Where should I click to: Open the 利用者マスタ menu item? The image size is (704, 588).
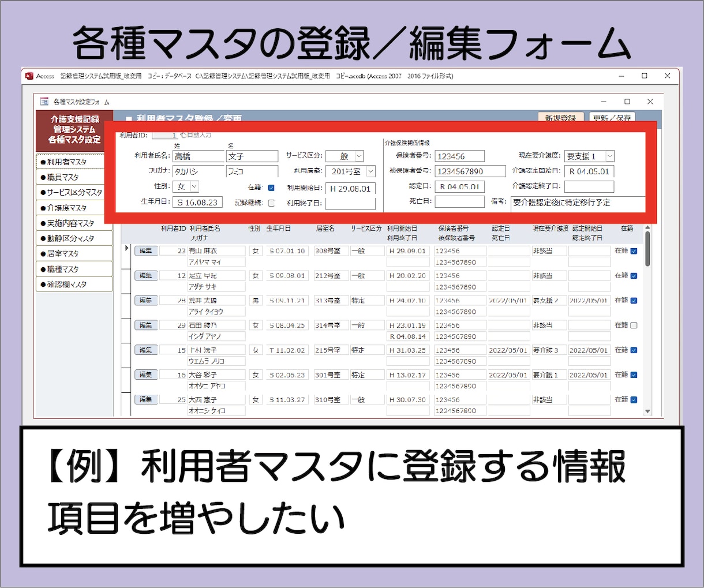tap(70, 162)
